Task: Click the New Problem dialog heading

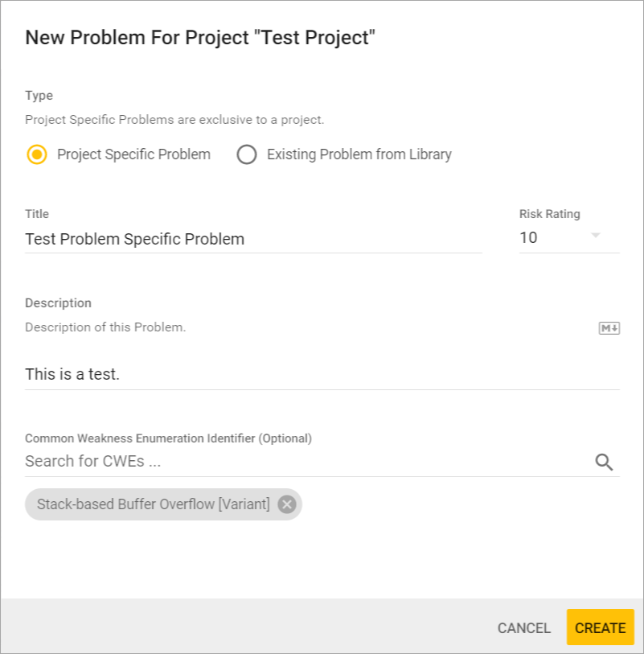Action: (200, 38)
